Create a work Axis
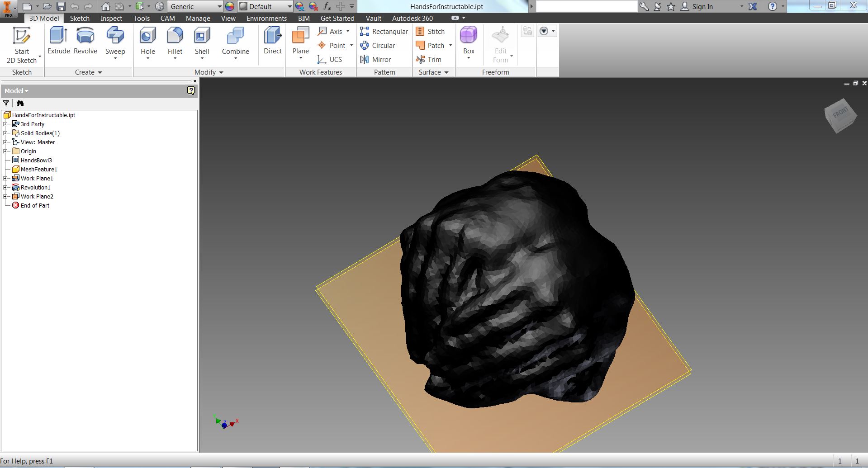This screenshot has width=868, height=468. point(333,31)
